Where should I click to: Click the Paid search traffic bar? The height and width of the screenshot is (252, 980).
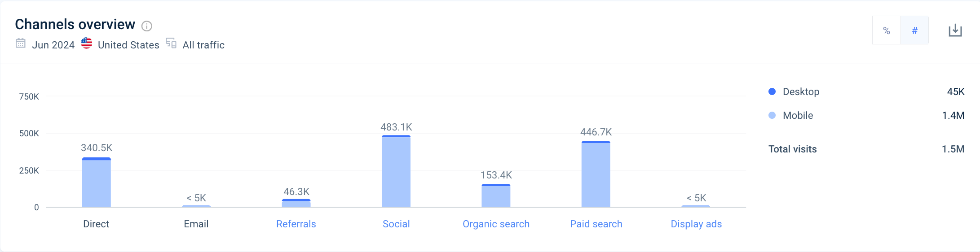pos(596,175)
